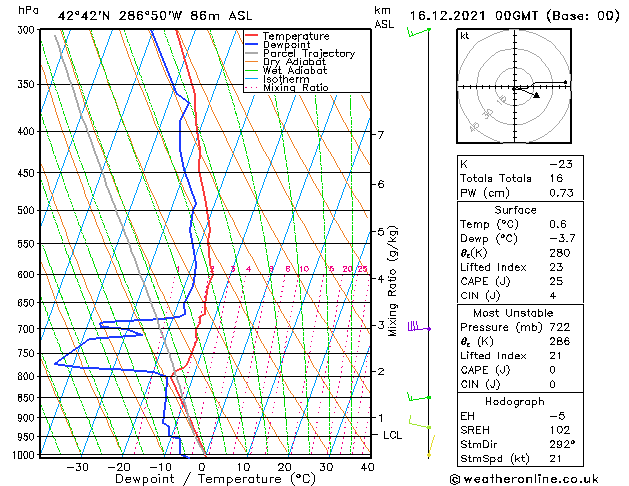Click the PW value '0.73'
This screenshot has height=486, width=629.
[561, 193]
